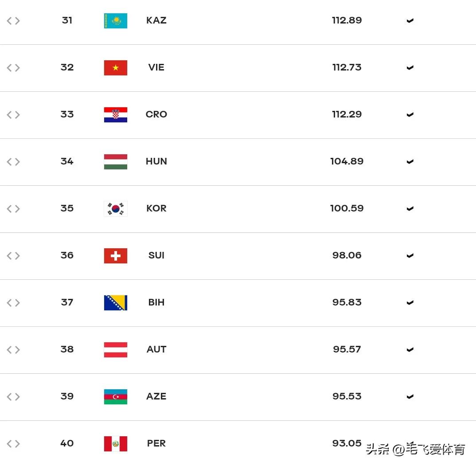This screenshot has height=466, width=476.
Task: Click the Kazakhstan flag icon
Action: 115,21
